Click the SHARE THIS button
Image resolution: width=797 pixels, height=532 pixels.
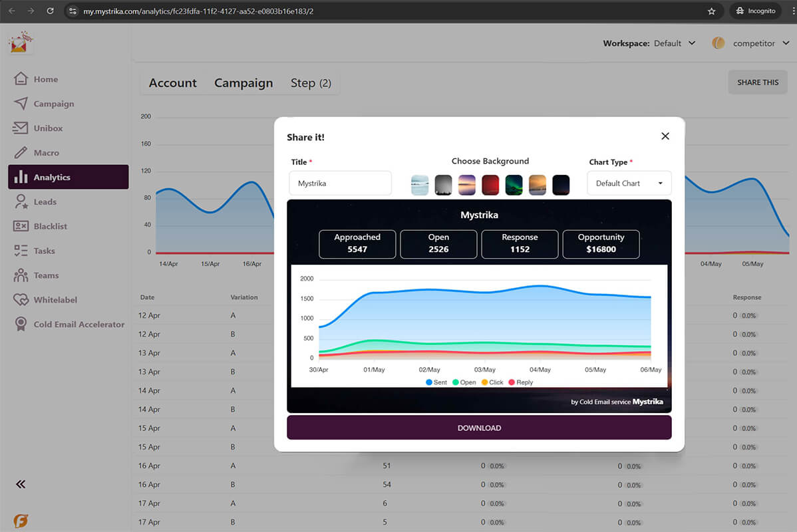click(x=757, y=82)
